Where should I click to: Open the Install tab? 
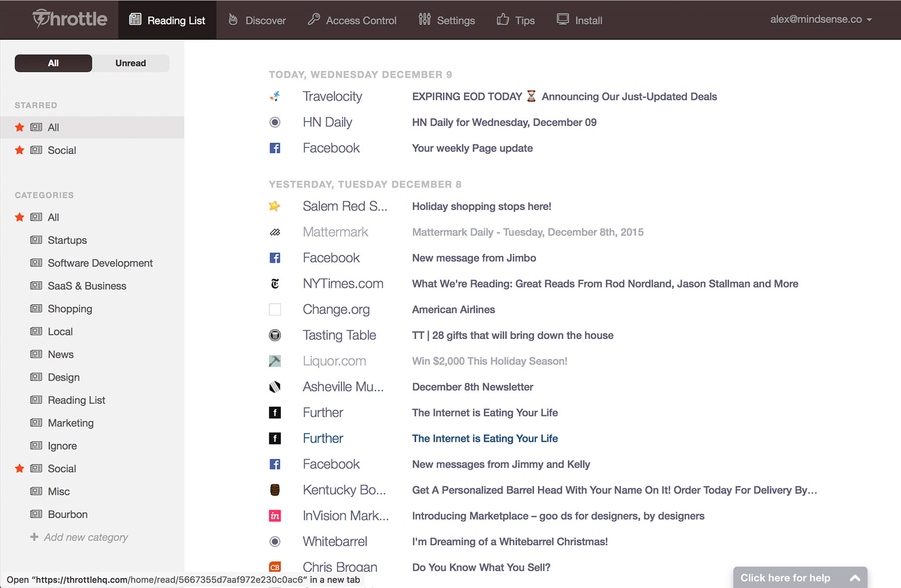tap(579, 20)
